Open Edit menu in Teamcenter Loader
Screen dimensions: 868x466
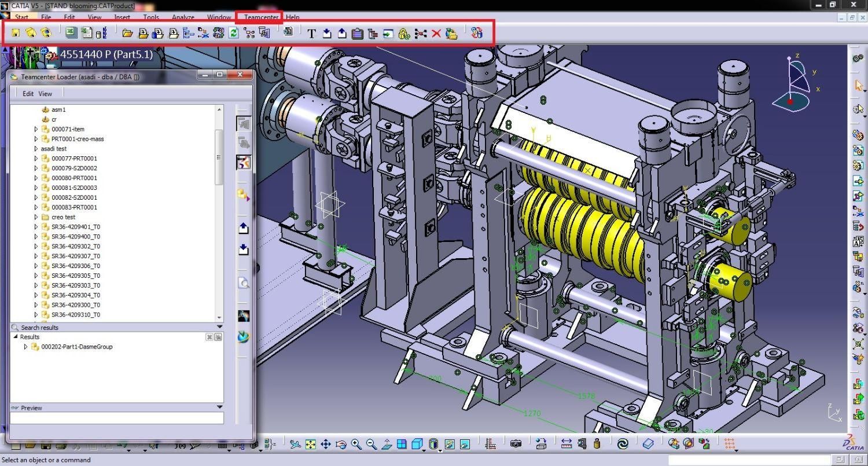pyautogui.click(x=28, y=93)
